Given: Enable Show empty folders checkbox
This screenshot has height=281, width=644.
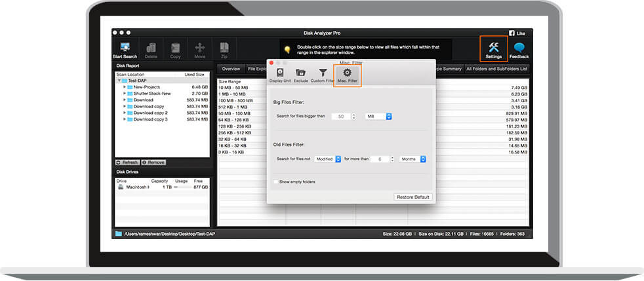Looking at the screenshot, I should pos(275,181).
